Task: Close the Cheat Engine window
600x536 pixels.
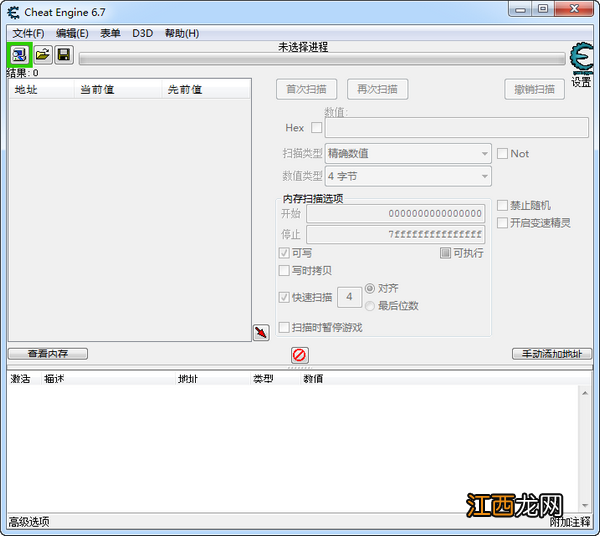Action: tap(574, 9)
